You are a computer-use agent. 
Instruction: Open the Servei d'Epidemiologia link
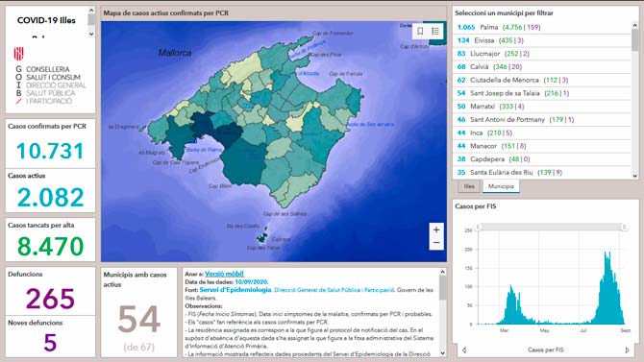point(235,290)
